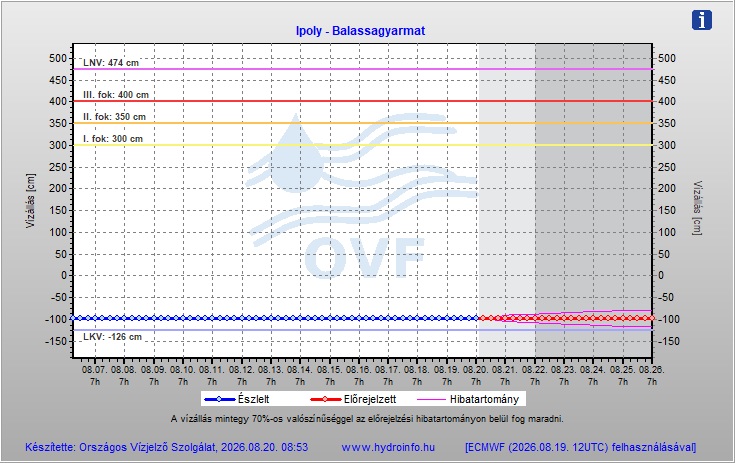Image resolution: width=735 pixels, height=463 pixels.
Task: Click the LNV: 474 cm label
Action: click(111, 63)
